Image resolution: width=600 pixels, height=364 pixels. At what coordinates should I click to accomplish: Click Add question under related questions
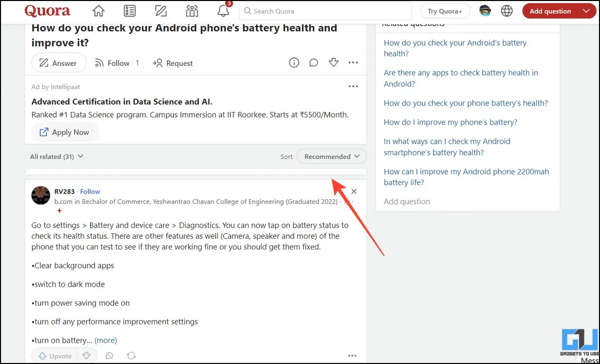(407, 202)
